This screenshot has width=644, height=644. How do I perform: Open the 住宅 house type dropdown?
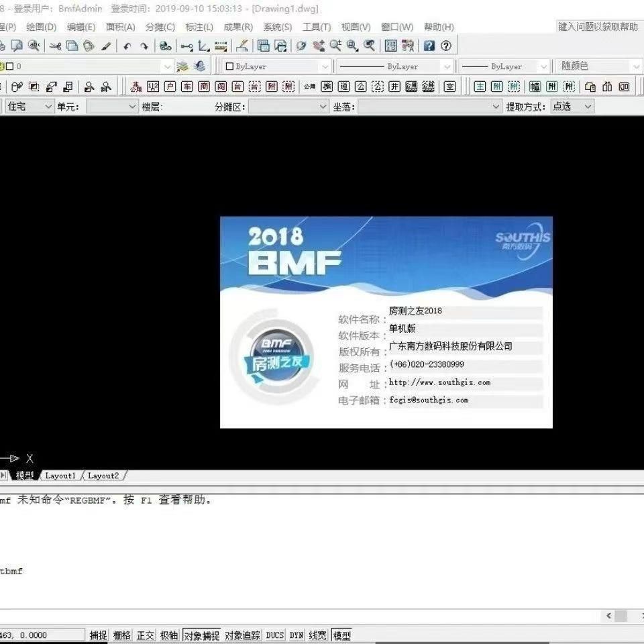click(x=29, y=107)
